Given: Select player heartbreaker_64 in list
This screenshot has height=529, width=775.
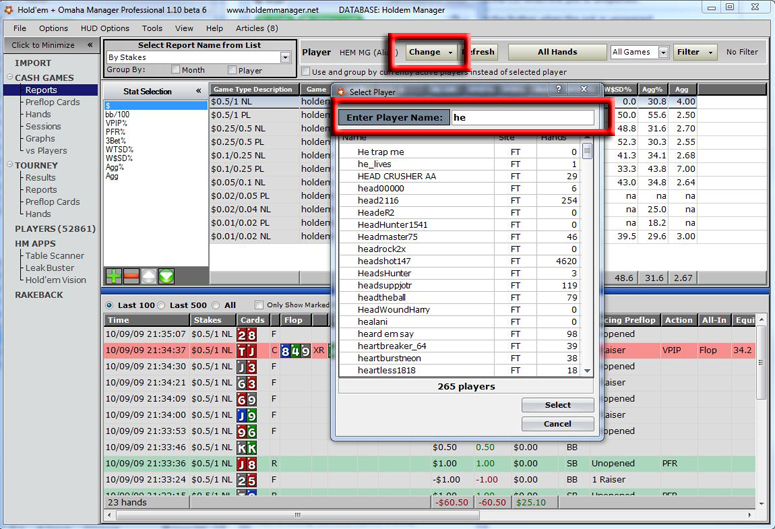Looking at the screenshot, I should point(459,346).
